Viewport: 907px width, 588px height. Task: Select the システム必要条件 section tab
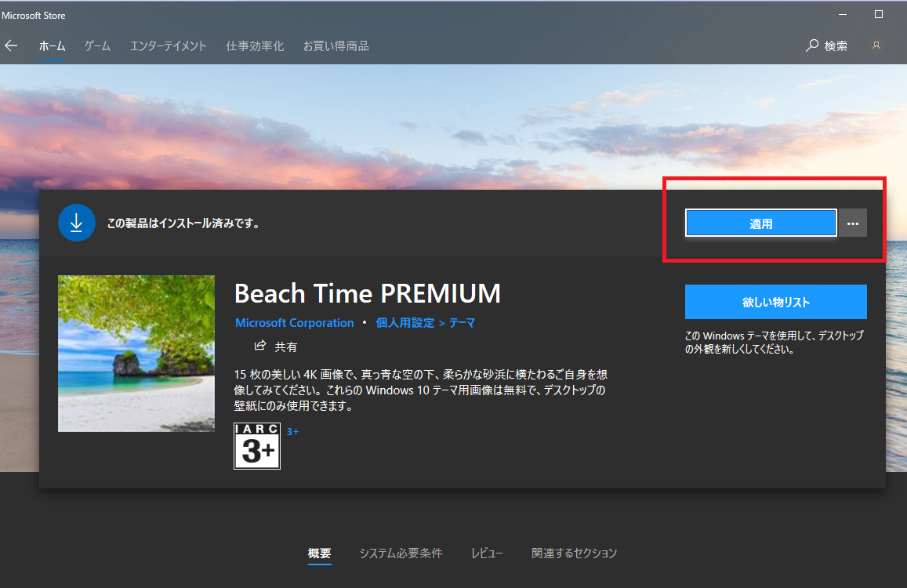click(401, 554)
